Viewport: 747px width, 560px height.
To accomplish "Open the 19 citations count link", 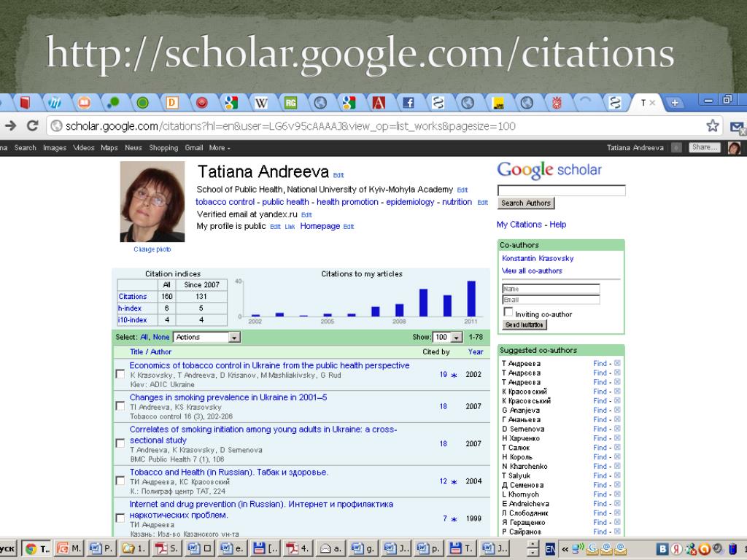I will pyautogui.click(x=444, y=375).
